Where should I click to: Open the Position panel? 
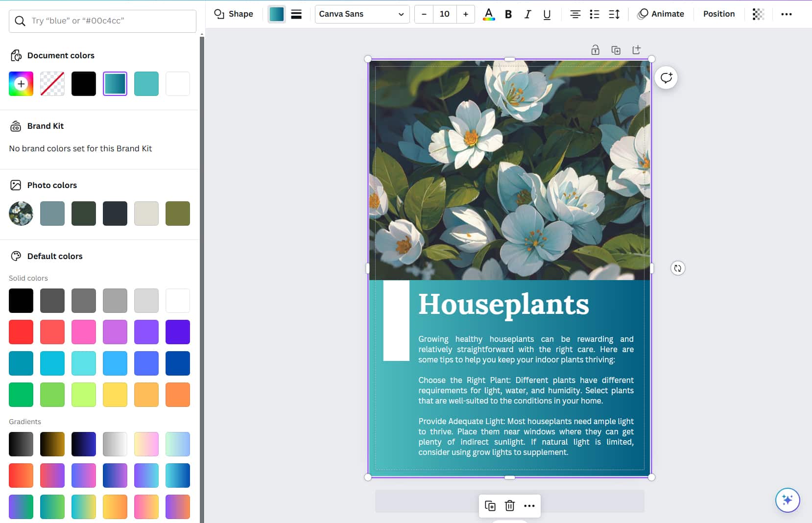pyautogui.click(x=719, y=14)
